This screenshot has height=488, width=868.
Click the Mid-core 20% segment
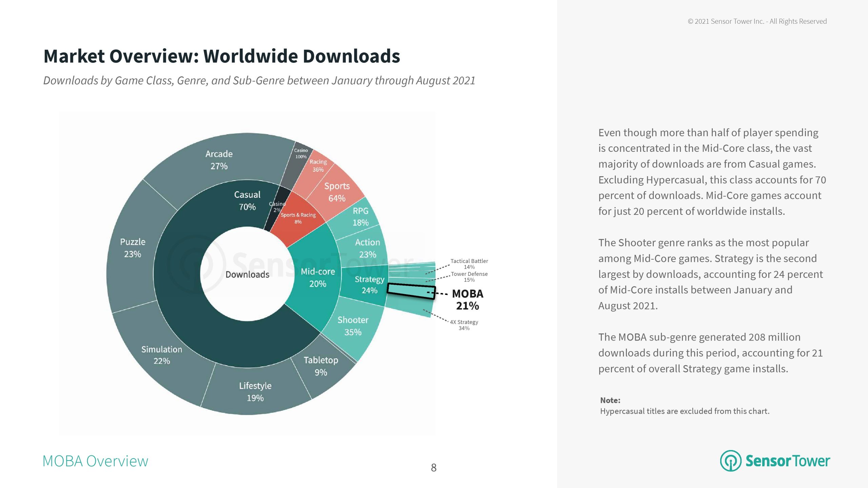tap(318, 278)
